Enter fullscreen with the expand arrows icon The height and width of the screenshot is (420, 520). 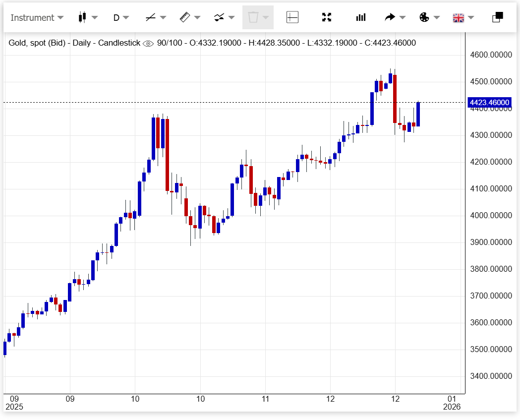(x=326, y=17)
